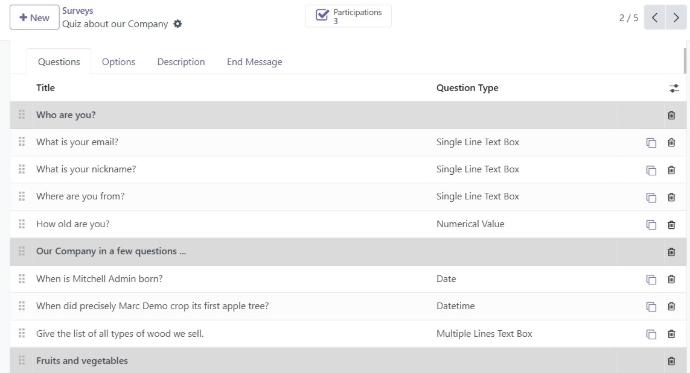This screenshot has width=690, height=373.
Task: Click the survey title 'Quiz about our Company'
Action: pos(115,24)
